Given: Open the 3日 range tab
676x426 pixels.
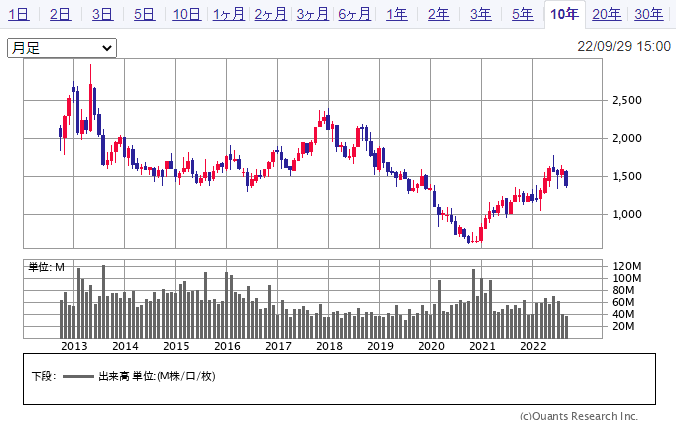Looking at the screenshot, I should (x=103, y=14).
